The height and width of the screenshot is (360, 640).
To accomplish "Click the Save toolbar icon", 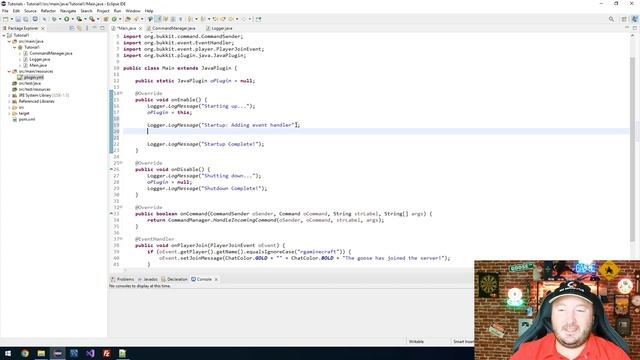I will pos(18,19).
